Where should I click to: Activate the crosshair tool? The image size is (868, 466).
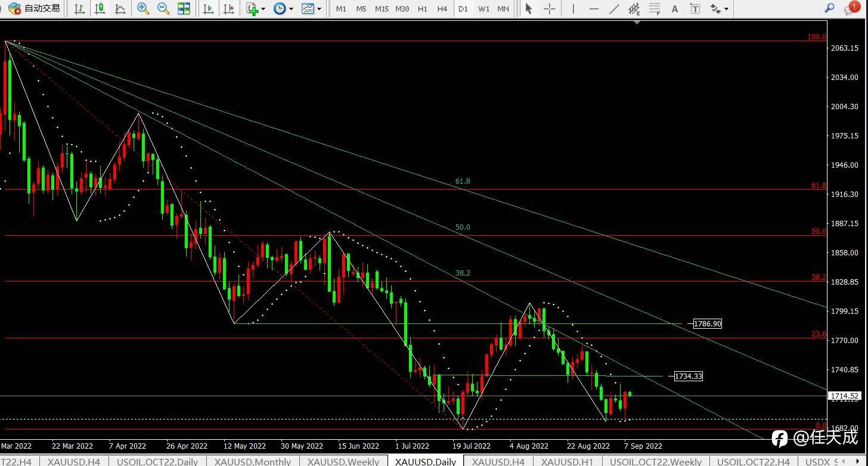tap(550, 8)
